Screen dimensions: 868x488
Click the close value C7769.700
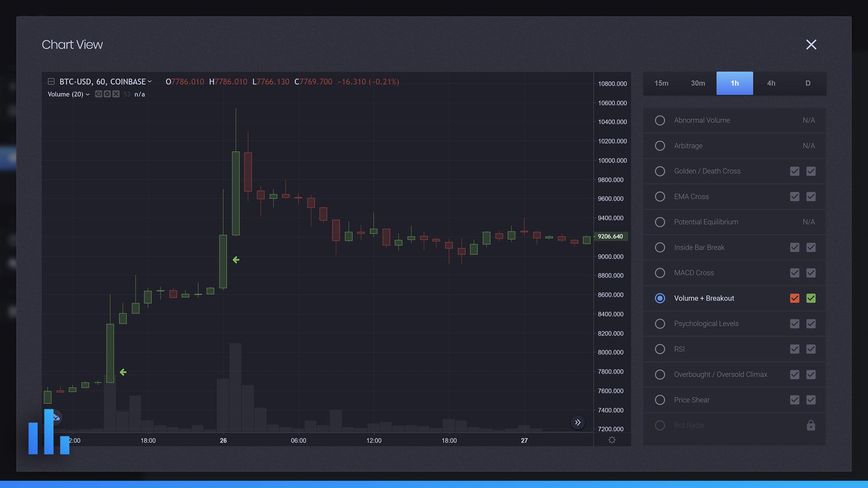313,82
